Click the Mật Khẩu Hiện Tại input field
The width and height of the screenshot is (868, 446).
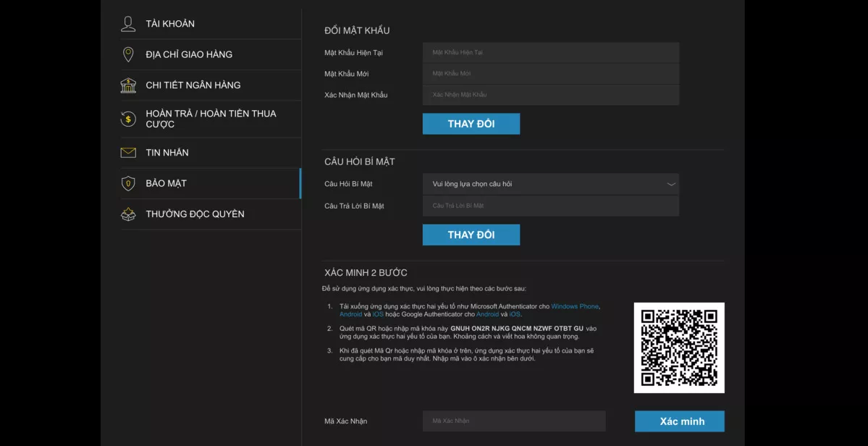click(x=550, y=52)
